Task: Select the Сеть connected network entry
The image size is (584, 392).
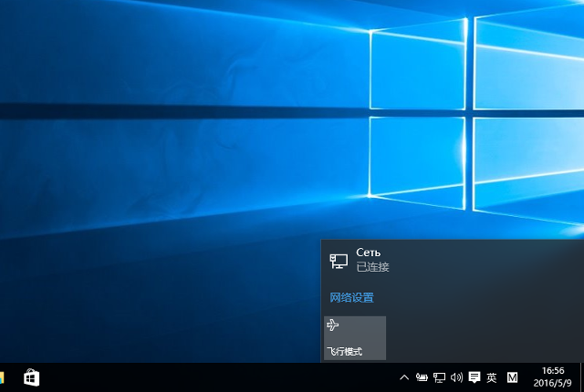Action: (x=453, y=260)
